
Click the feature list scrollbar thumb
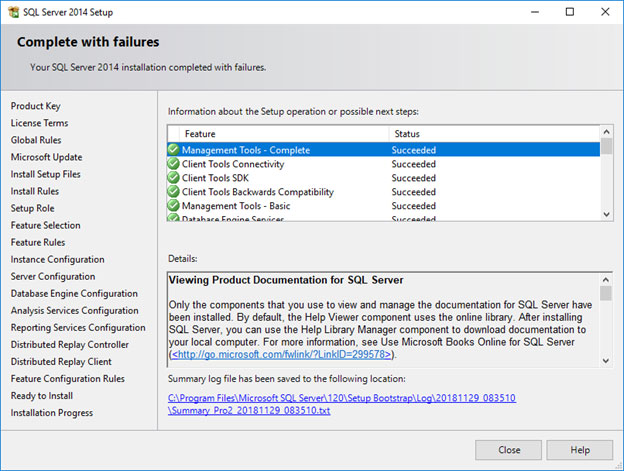606,146
